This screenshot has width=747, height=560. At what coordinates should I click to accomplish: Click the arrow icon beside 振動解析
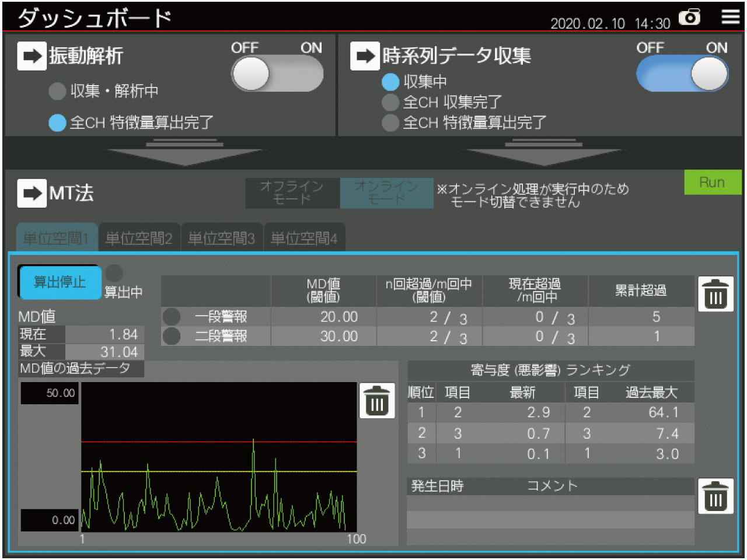[32, 56]
